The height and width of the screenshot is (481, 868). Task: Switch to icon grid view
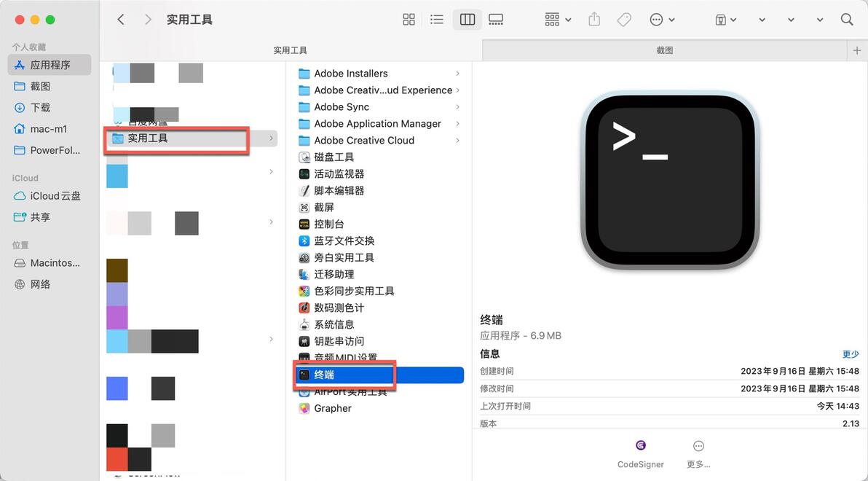point(409,20)
